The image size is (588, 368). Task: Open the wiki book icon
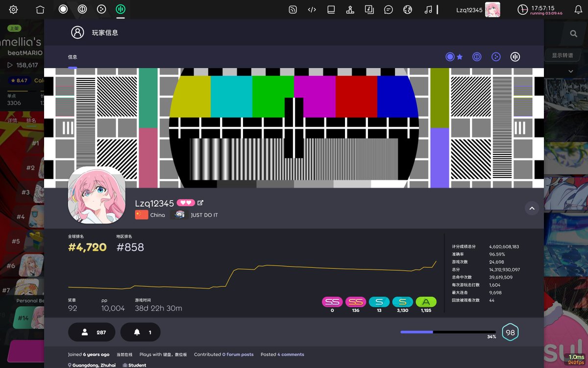tap(331, 9)
